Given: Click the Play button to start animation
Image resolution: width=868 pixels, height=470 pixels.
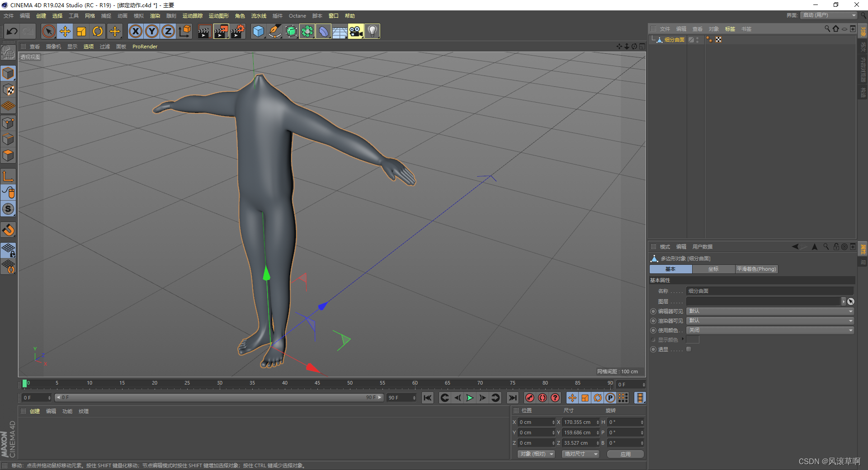Looking at the screenshot, I should pos(470,398).
